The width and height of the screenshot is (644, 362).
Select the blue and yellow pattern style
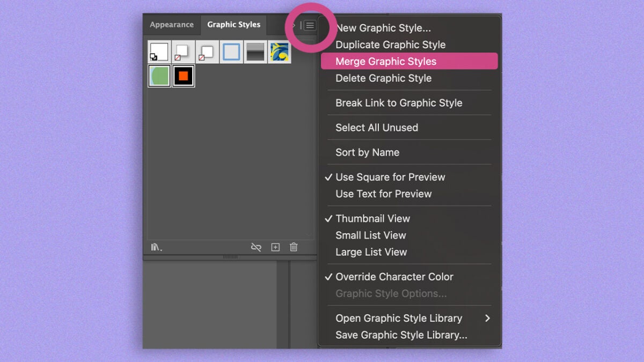point(280,52)
